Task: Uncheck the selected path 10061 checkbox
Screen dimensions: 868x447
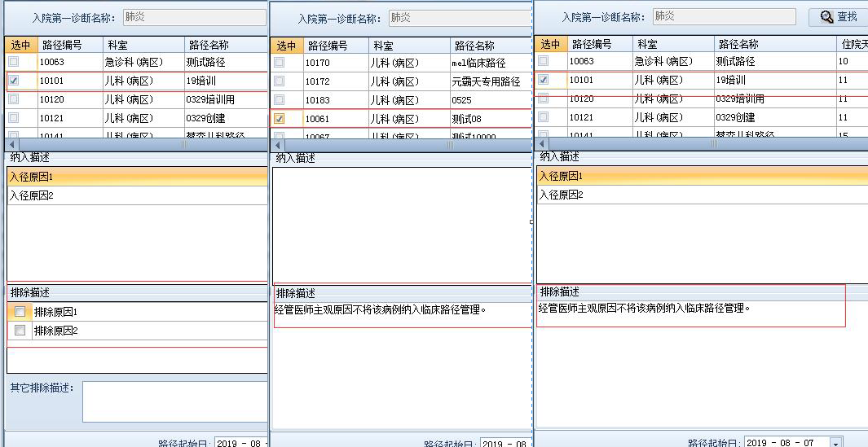Action: tap(280, 119)
